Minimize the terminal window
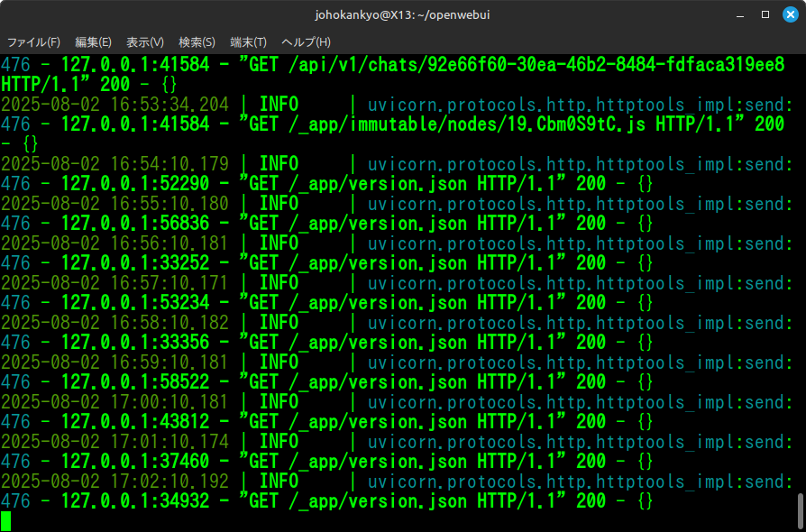806x532 pixels. 741,14
